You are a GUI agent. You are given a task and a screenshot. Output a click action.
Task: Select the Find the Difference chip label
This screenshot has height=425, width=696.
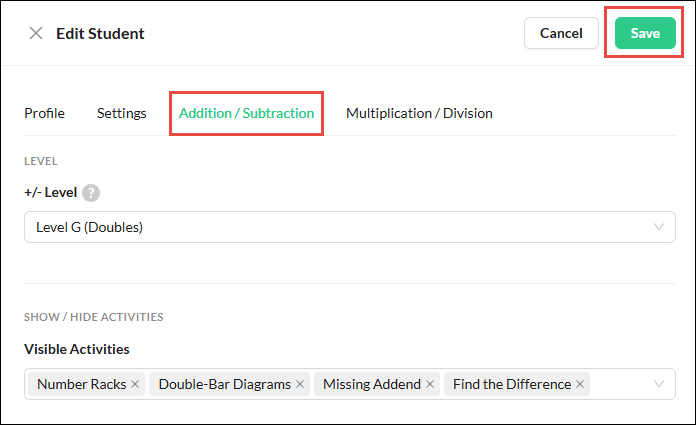point(512,384)
